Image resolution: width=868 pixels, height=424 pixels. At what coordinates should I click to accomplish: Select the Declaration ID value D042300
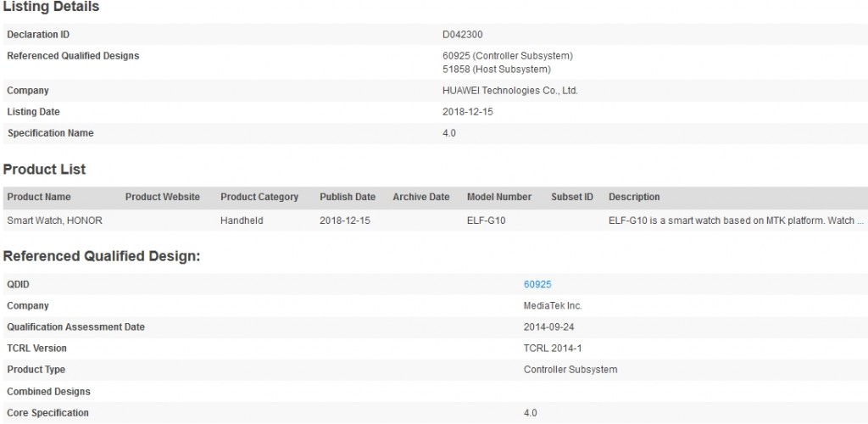click(463, 35)
